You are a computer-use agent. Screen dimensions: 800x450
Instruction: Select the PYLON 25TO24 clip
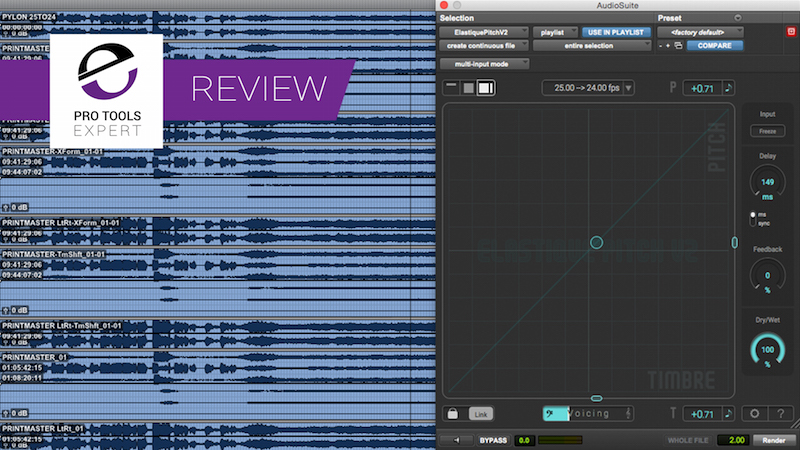click(x=29, y=17)
